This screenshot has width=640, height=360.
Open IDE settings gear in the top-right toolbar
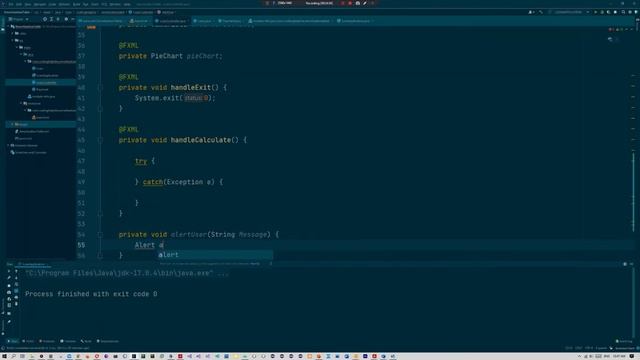coord(630,12)
